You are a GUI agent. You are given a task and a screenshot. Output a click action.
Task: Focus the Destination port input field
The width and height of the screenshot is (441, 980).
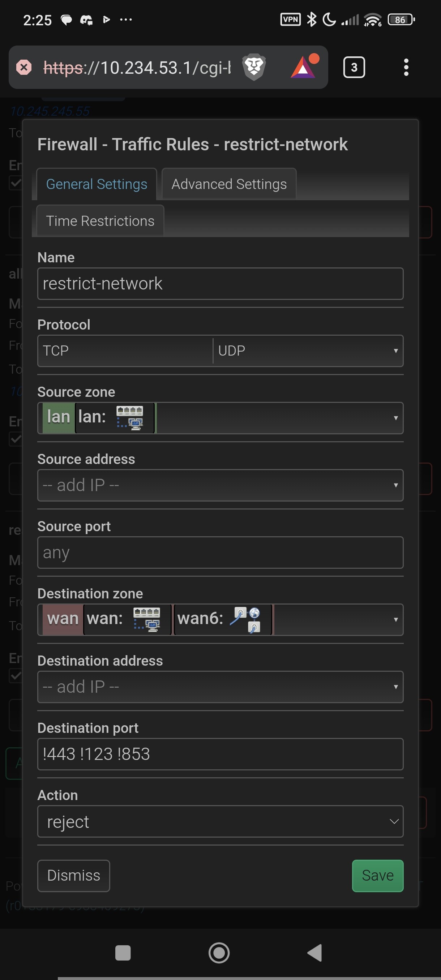[x=220, y=754]
